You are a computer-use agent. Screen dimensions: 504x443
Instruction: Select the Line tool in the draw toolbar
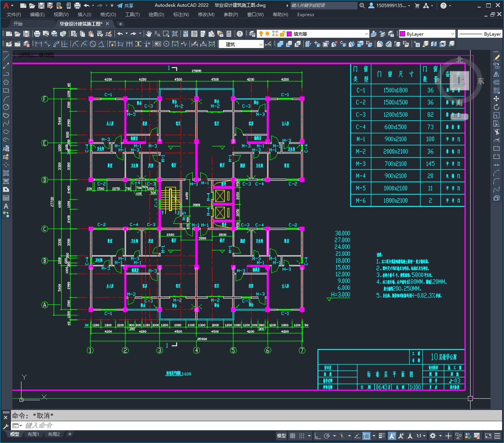point(6,58)
